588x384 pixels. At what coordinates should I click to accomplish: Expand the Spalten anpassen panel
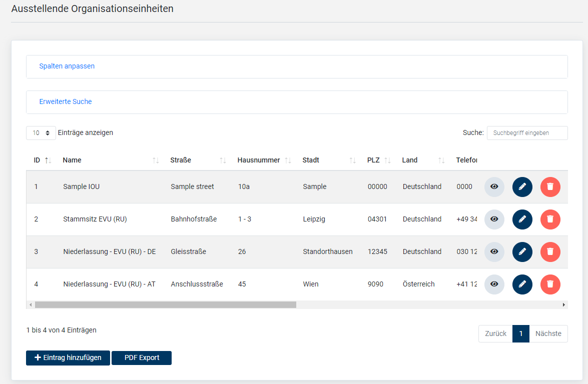pos(67,66)
